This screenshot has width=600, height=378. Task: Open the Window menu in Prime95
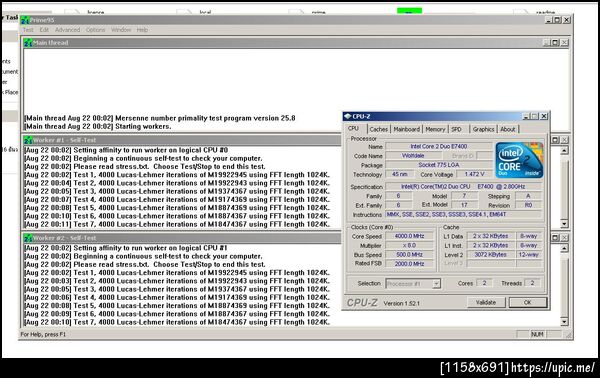click(x=121, y=30)
